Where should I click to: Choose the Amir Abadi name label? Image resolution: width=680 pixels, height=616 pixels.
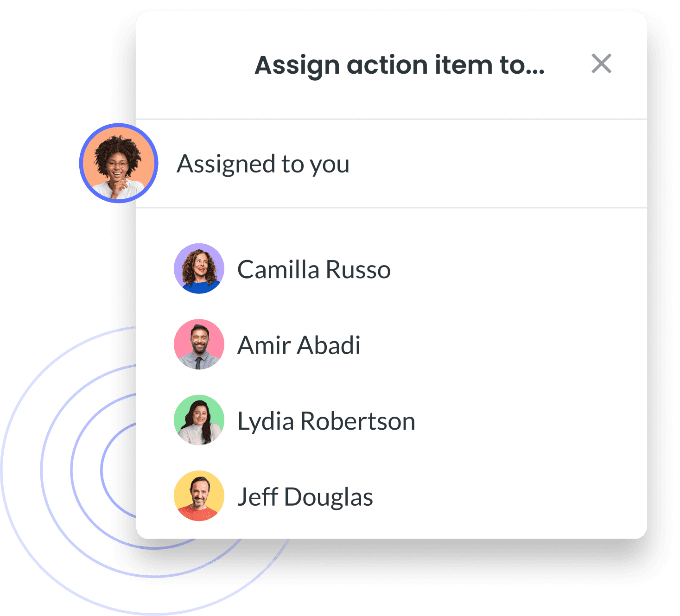click(299, 345)
